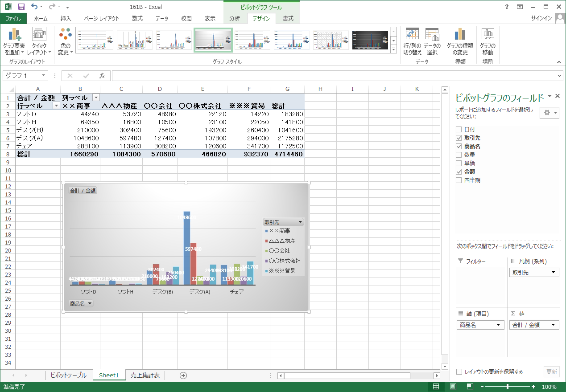
Task: Click the zoom slider in status bar
Action: (x=508, y=387)
